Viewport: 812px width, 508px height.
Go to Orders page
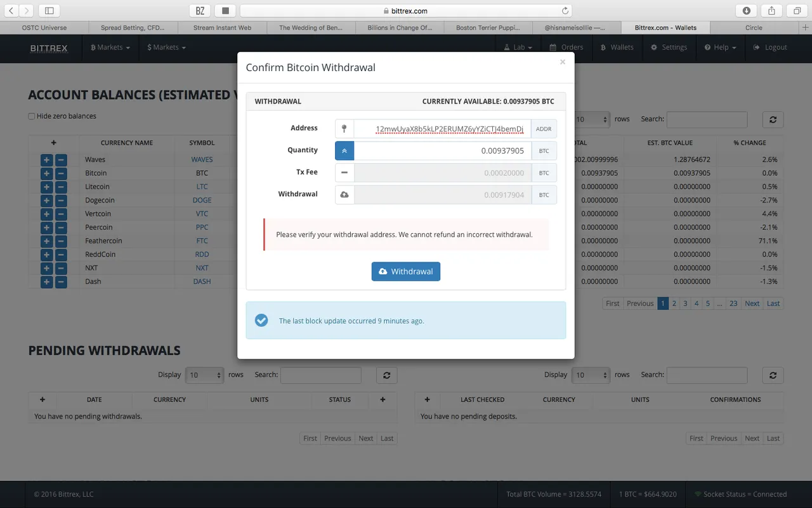[566, 48]
